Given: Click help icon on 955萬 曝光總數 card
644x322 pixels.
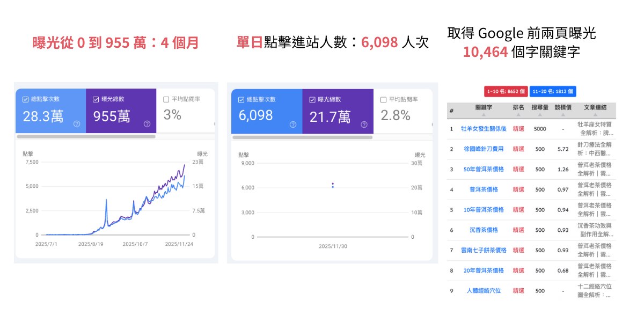Looking at the screenshot, I should coord(147,124).
